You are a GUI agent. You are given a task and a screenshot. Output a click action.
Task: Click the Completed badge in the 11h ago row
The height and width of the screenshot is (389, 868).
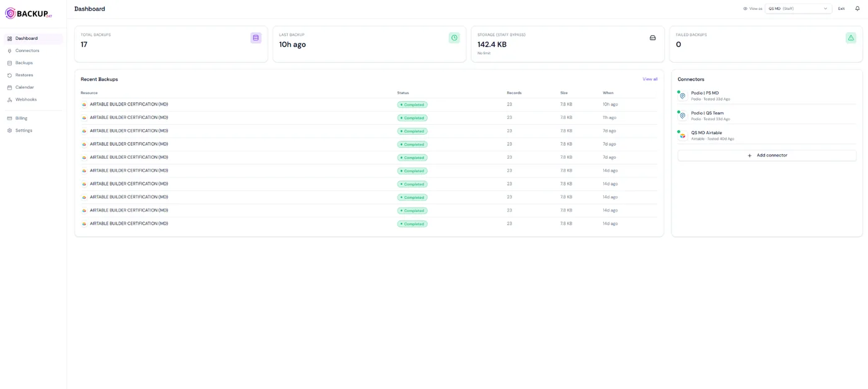coord(412,118)
